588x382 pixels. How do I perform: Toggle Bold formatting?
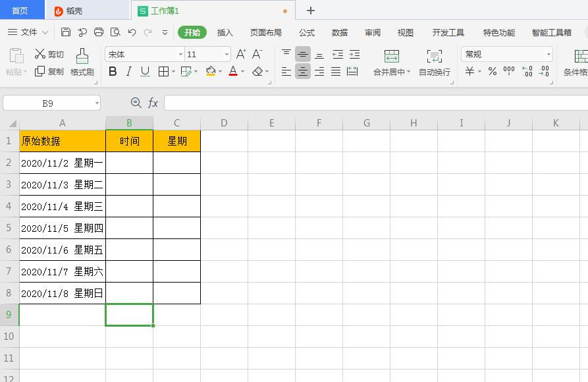pyautogui.click(x=112, y=71)
